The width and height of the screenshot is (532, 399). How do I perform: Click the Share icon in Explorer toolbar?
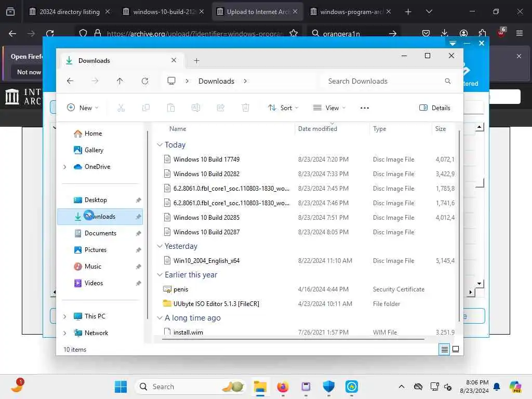[220, 108]
